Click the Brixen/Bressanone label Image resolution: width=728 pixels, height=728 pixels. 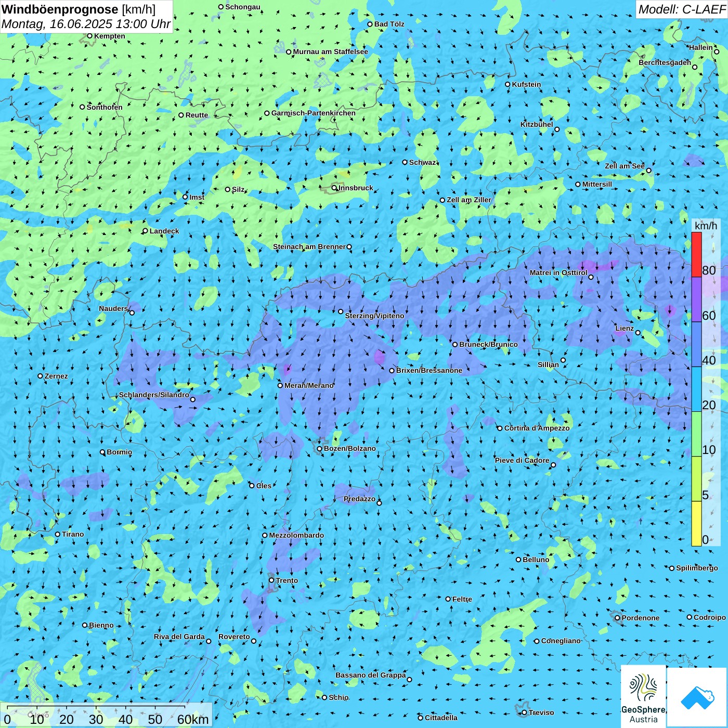429,370
